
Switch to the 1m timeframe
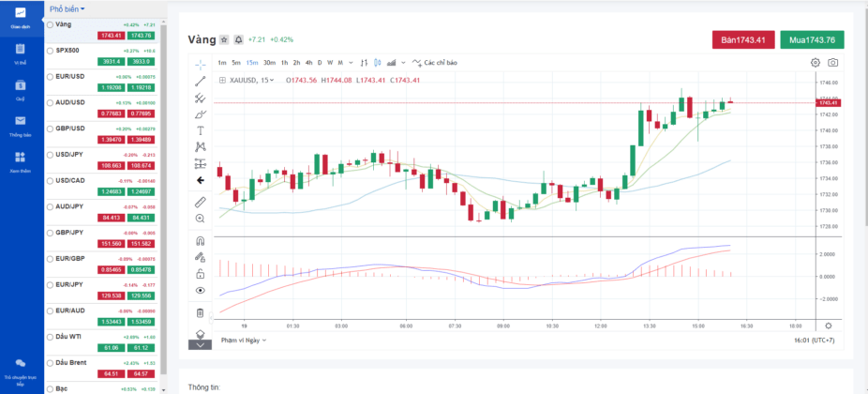click(222, 63)
